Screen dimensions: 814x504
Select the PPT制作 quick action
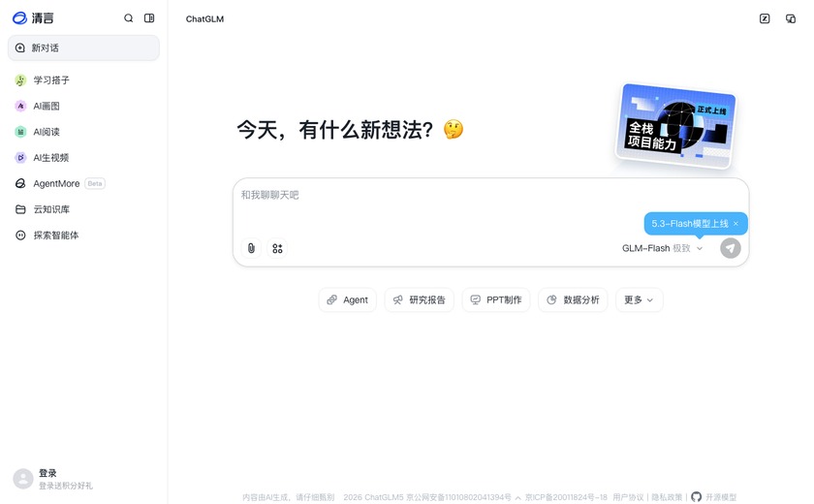pyautogui.click(x=496, y=300)
